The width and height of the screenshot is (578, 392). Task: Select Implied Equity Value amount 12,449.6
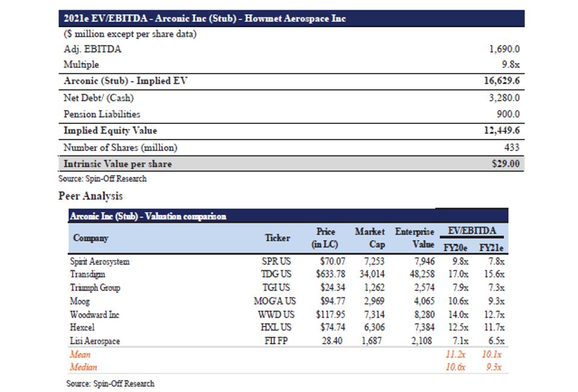click(x=502, y=131)
